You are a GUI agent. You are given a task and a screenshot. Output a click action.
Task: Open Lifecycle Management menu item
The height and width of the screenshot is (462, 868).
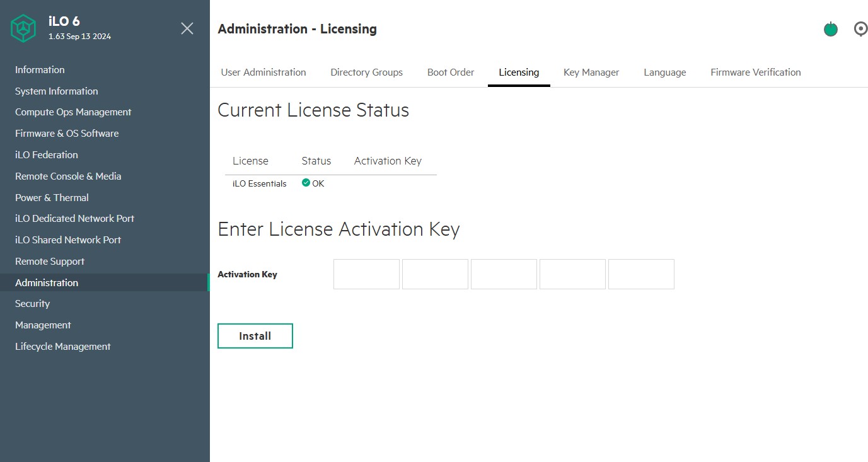(x=63, y=347)
